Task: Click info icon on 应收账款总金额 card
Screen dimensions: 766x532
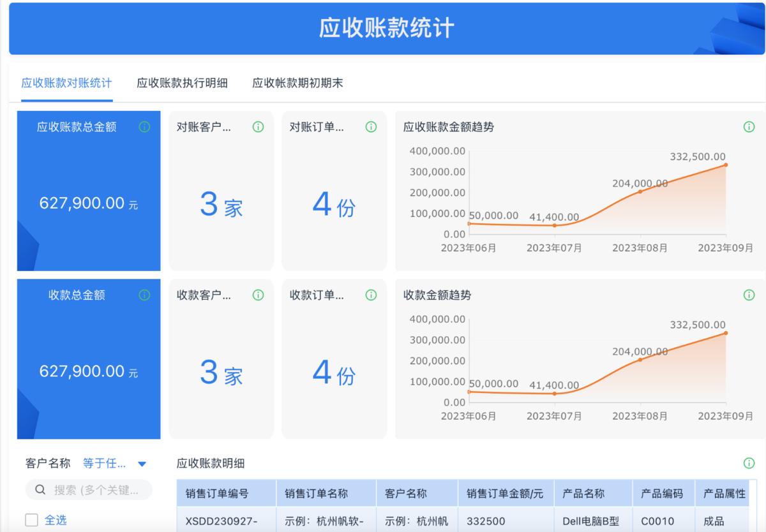Action: (x=144, y=127)
